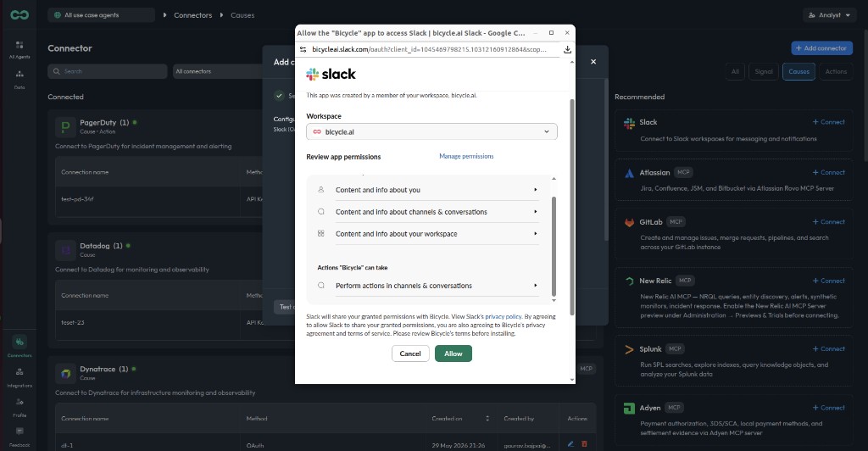The width and height of the screenshot is (868, 451).
Task: Click the teset-23 connection name
Action: click(x=73, y=323)
